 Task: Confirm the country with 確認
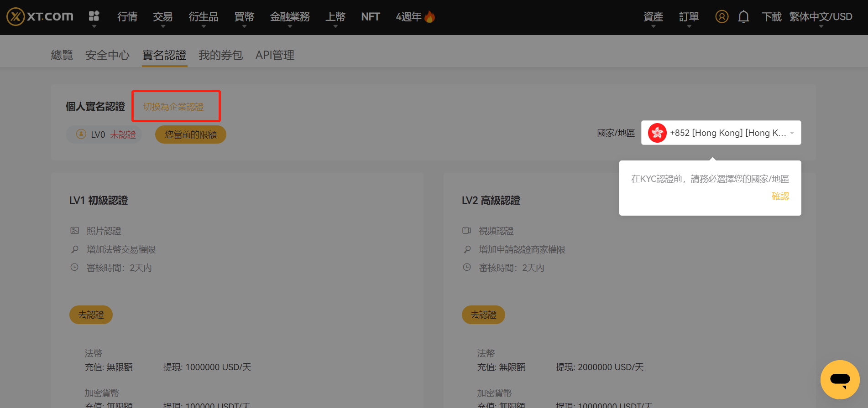pyautogui.click(x=780, y=196)
